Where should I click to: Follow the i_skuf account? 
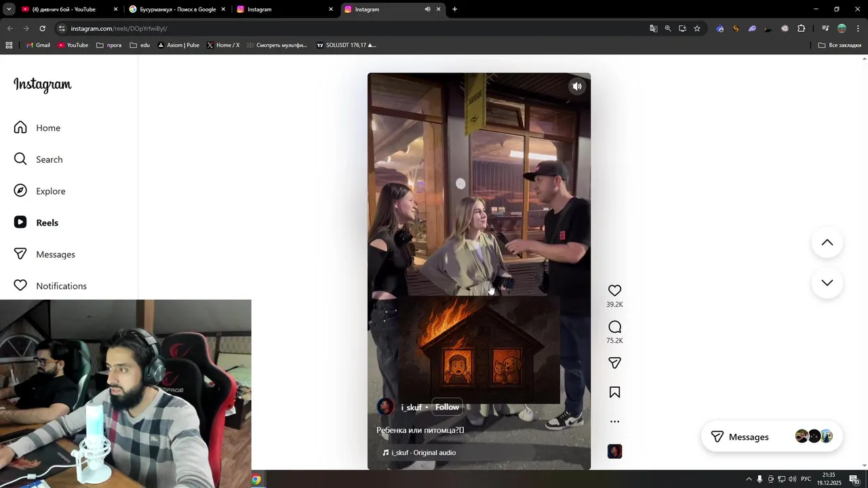click(447, 407)
